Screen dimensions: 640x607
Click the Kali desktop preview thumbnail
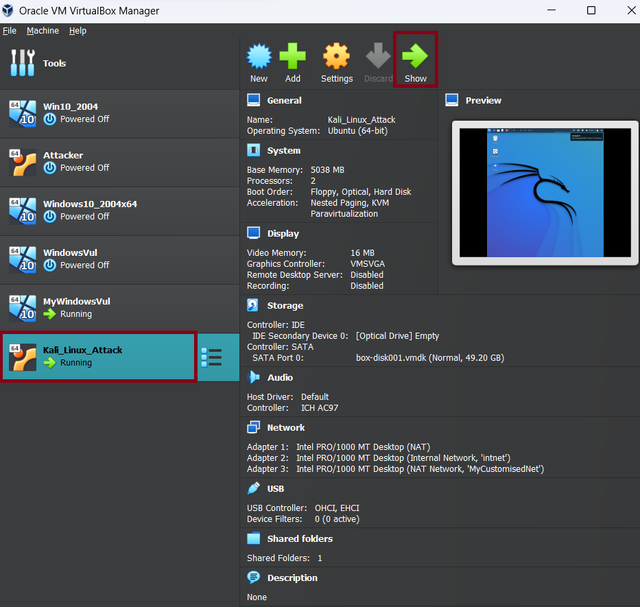pos(545,193)
